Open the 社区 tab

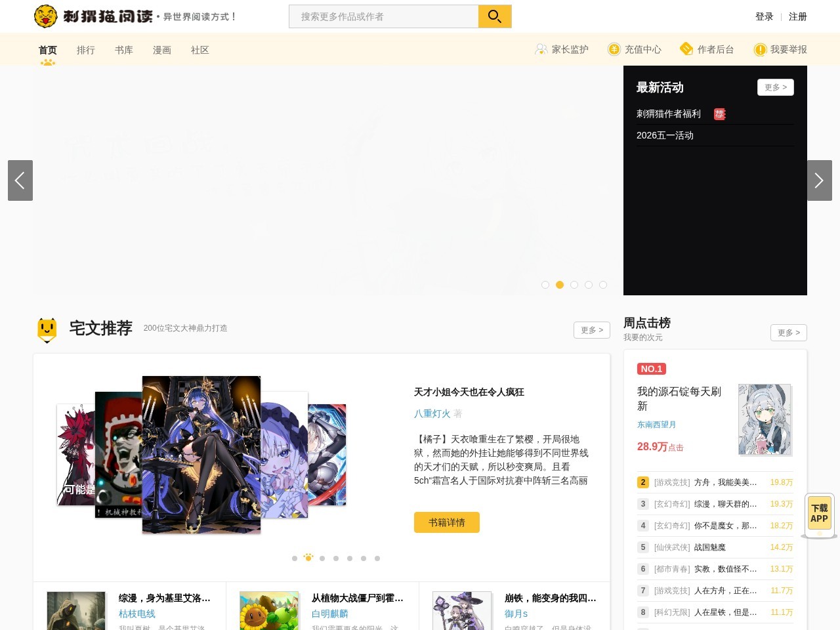(200, 50)
